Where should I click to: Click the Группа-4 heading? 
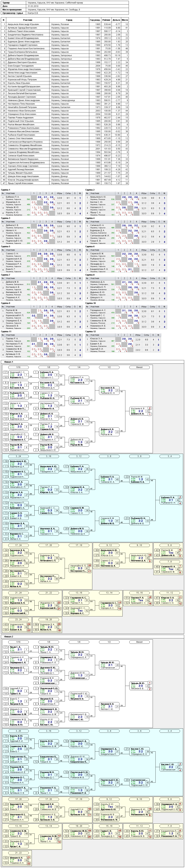point(90,218)
